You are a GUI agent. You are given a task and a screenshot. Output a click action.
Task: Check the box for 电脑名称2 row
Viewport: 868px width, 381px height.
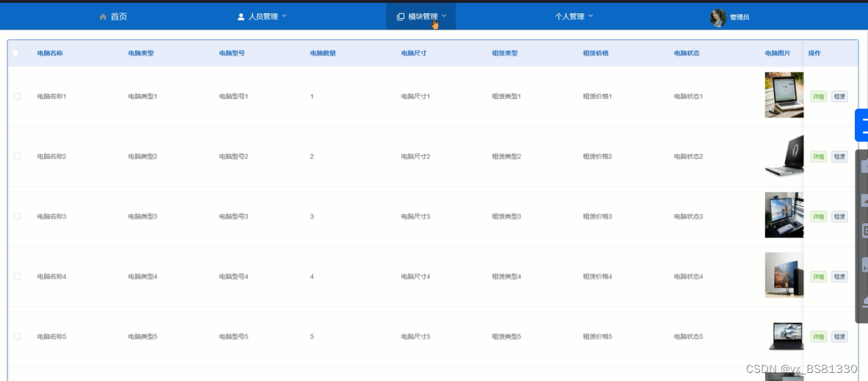[x=17, y=156]
